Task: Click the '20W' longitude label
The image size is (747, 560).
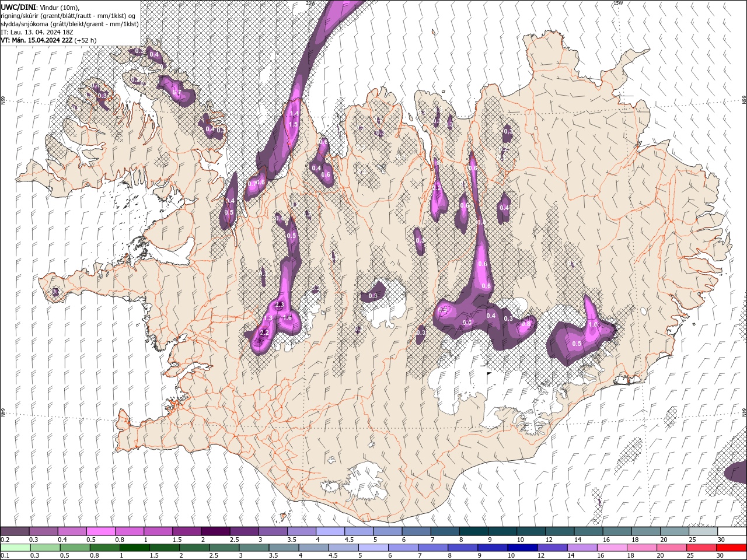Action: tap(310, 3)
